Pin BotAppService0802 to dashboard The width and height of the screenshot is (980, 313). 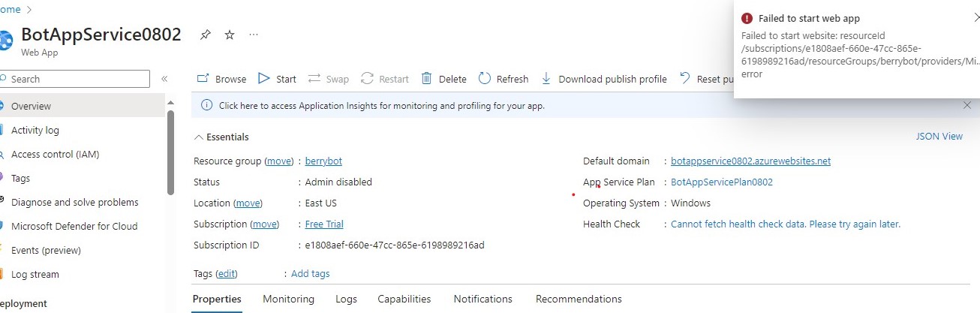[x=206, y=35]
